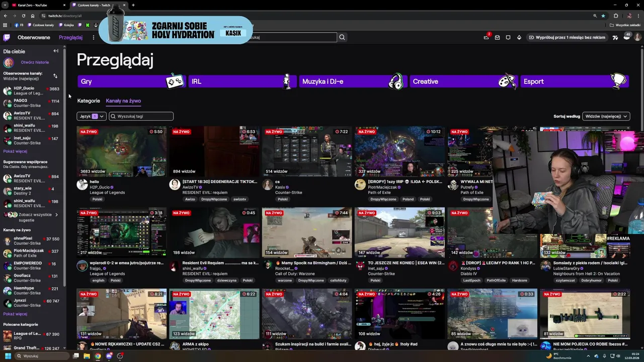
Task: Open Kasix cs stream thumbnail
Action: 307,151
